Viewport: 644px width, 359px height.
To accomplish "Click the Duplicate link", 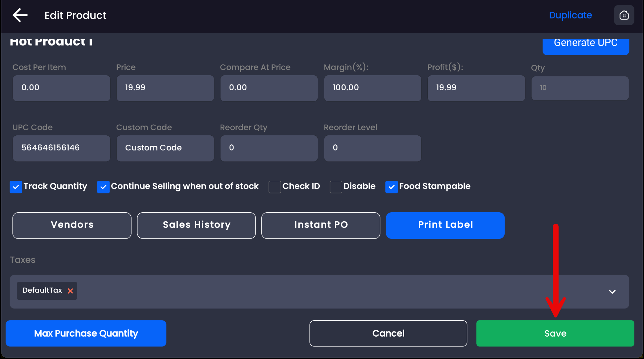I will pyautogui.click(x=570, y=15).
